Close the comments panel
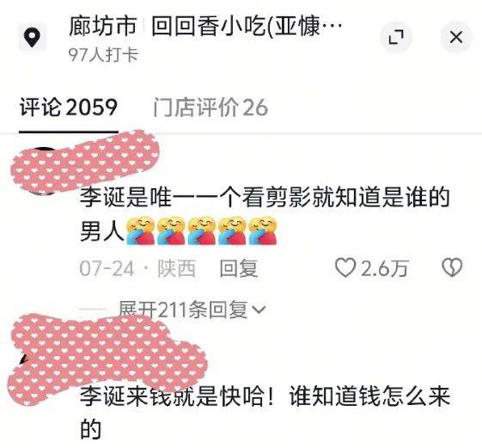The width and height of the screenshot is (482, 448). [x=456, y=37]
